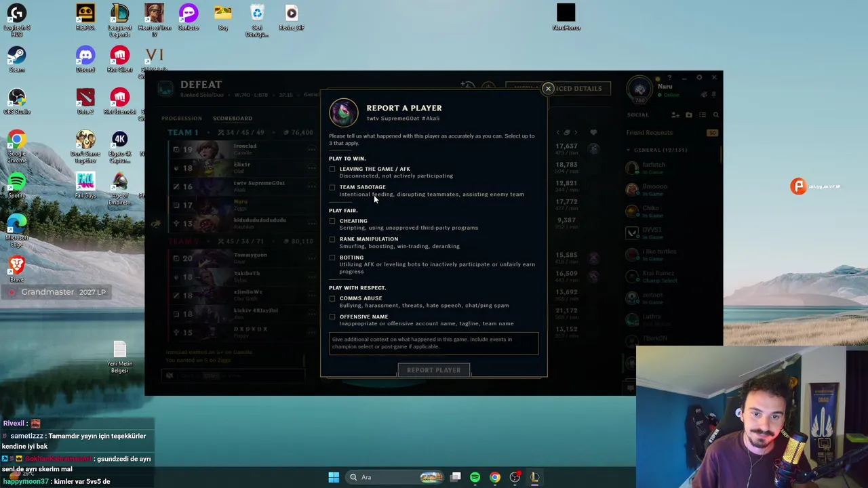Open options menu for Elix1r row
This screenshot has height=488, width=868.
point(312,167)
